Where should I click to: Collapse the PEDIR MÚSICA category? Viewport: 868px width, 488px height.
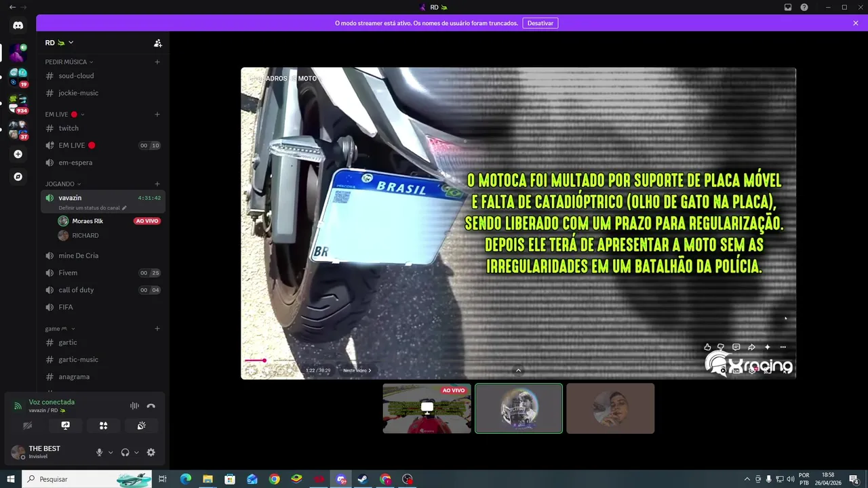point(68,62)
